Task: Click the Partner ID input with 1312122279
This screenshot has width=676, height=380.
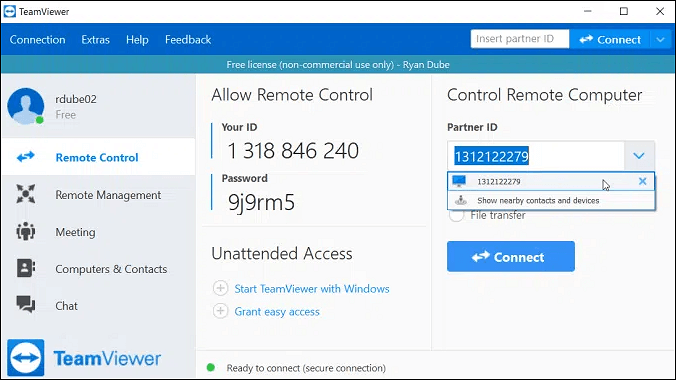Action: pos(535,156)
